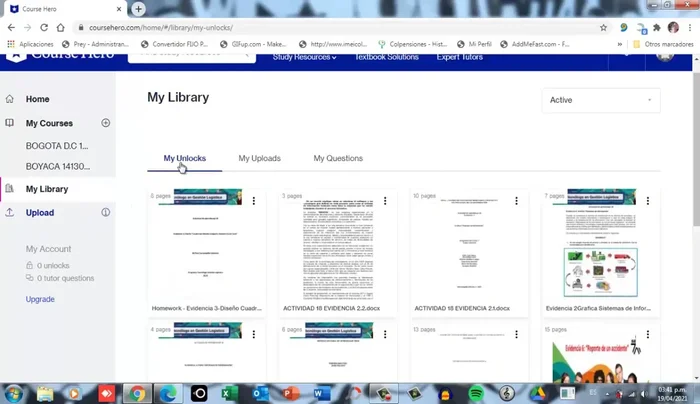
Task: Open Word from the taskbar
Action: 321,394
